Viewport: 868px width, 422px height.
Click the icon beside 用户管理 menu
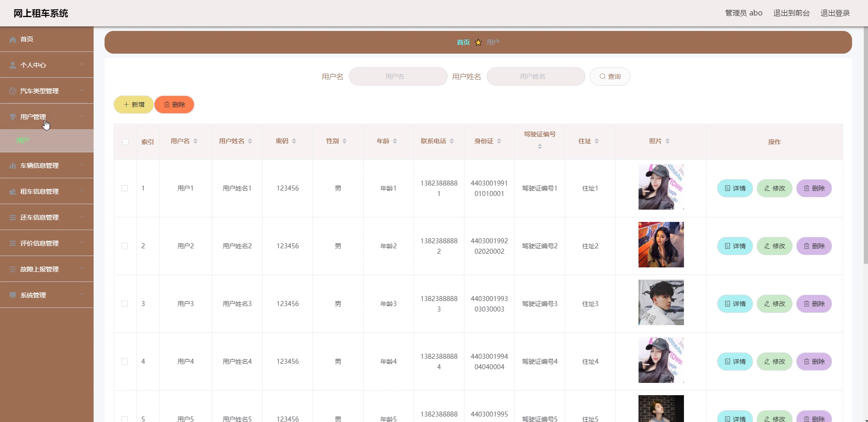pos(13,117)
